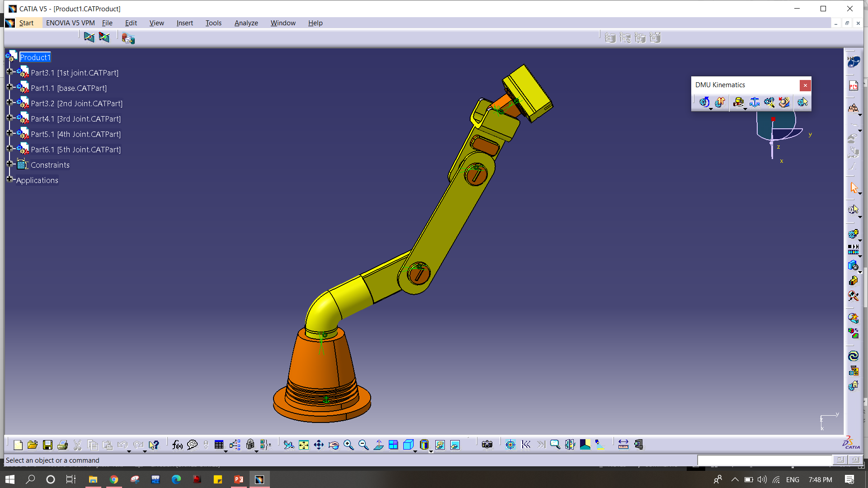Expand the Applications tree node
868x488 pixels.
[x=9, y=179]
